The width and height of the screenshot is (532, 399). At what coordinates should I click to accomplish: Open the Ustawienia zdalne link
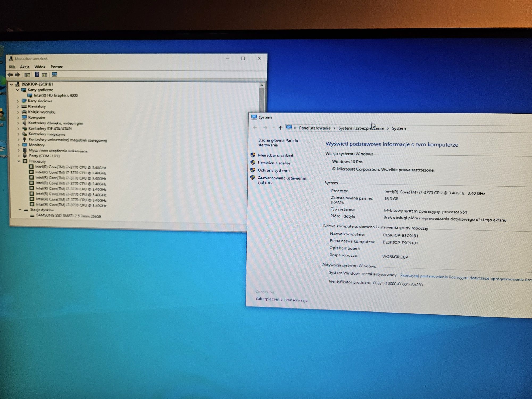(274, 163)
